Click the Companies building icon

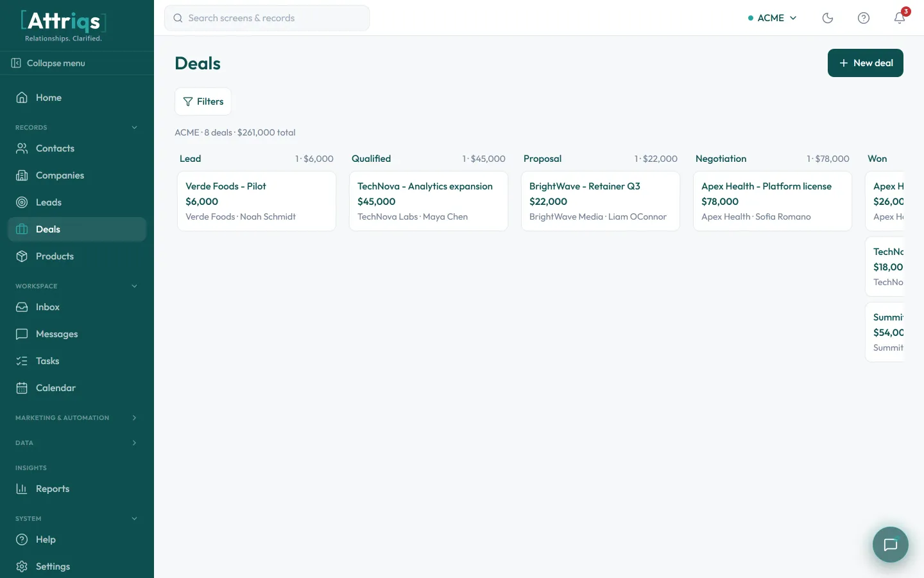point(22,175)
